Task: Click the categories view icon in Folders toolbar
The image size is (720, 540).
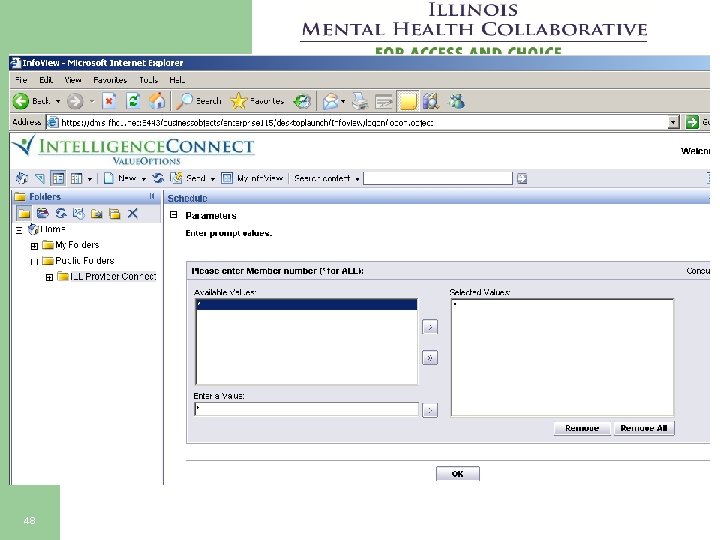Action: click(x=43, y=213)
